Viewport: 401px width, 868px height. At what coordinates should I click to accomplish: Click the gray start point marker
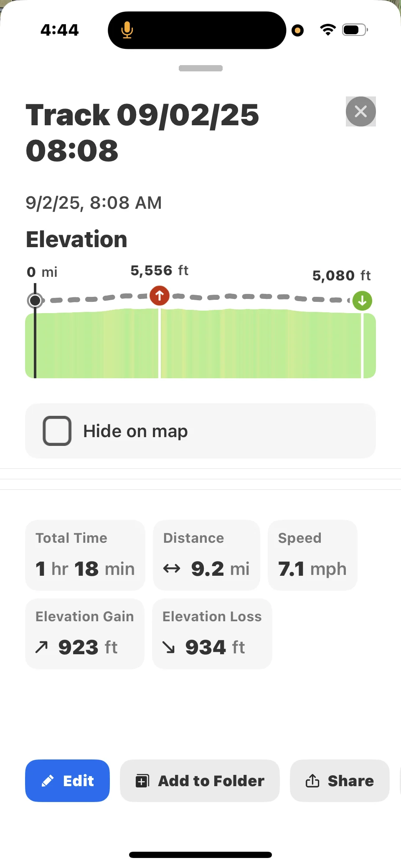coord(35,300)
